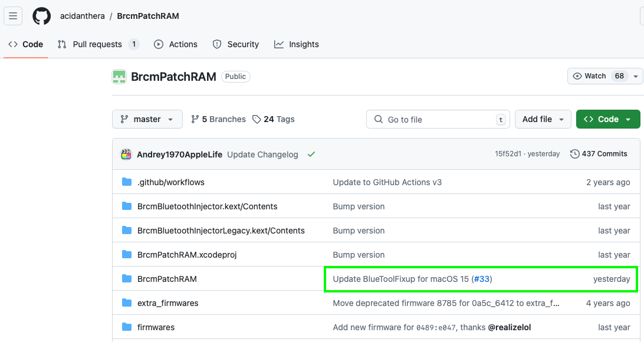Expand the green Code dropdown
Image resolution: width=644 pixels, height=342 pixels.
[x=607, y=119]
